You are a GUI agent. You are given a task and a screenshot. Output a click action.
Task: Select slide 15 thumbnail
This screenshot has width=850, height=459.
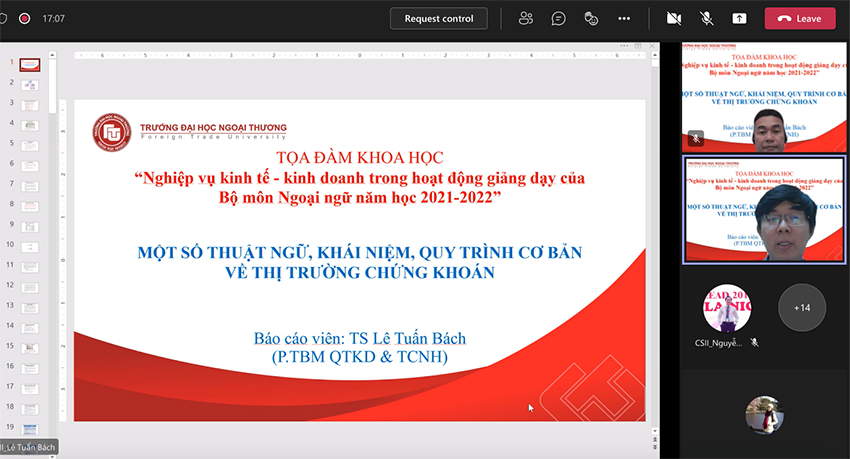pyautogui.click(x=30, y=348)
